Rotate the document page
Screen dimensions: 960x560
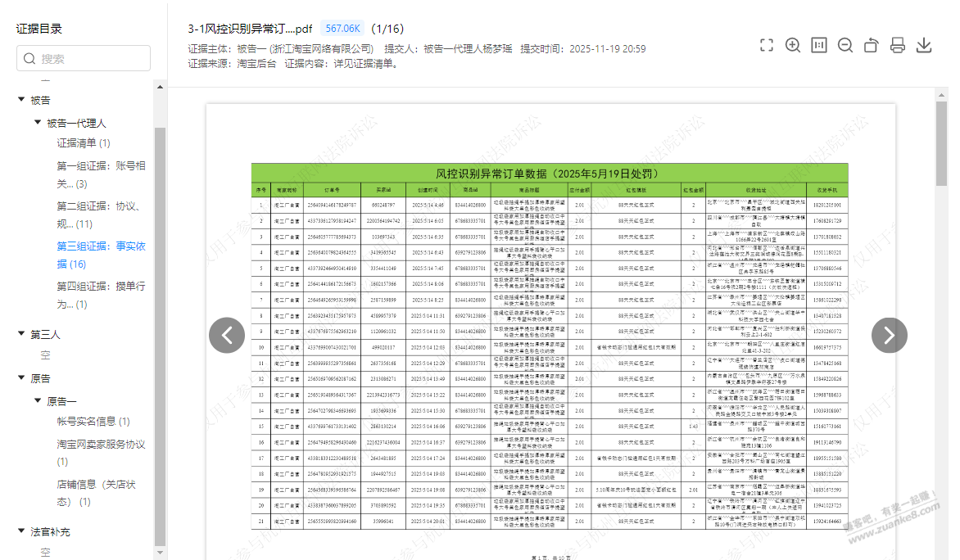872,45
